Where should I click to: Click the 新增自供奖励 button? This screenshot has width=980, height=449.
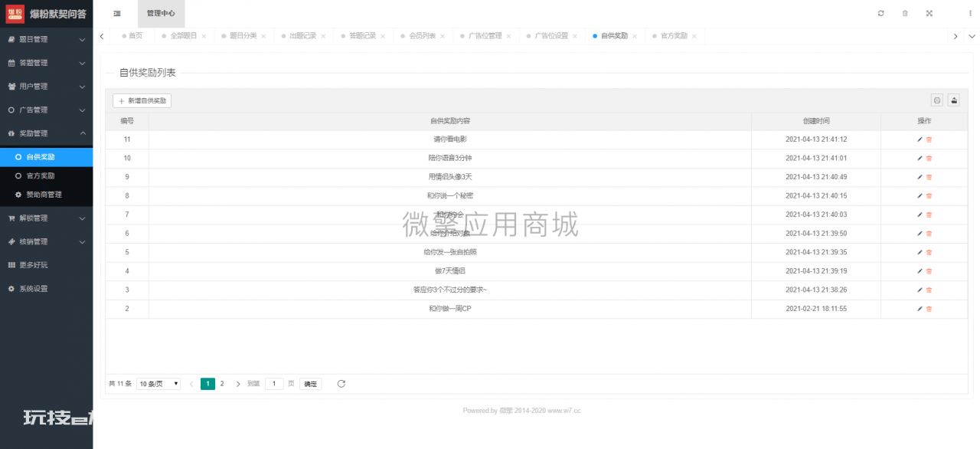pos(142,101)
